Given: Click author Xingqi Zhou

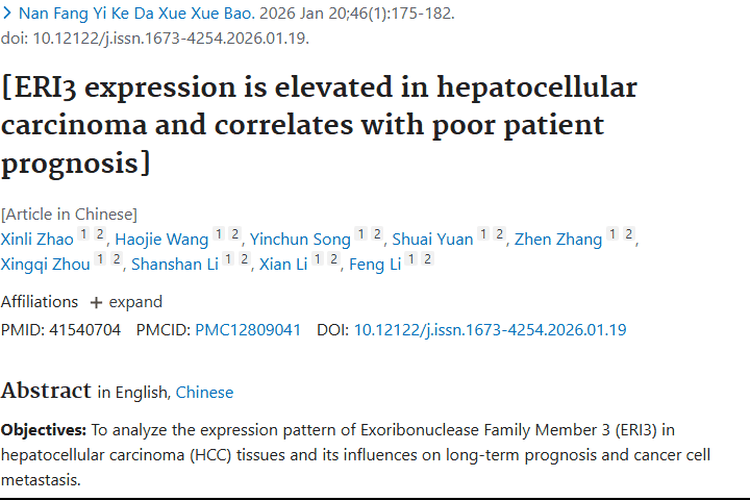Looking at the screenshot, I should 46,264.
